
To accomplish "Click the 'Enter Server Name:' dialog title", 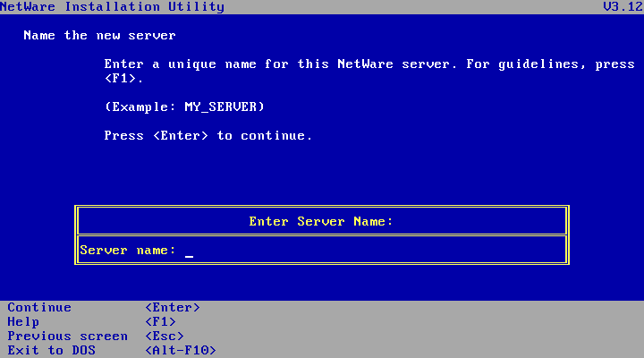I will point(321,221).
